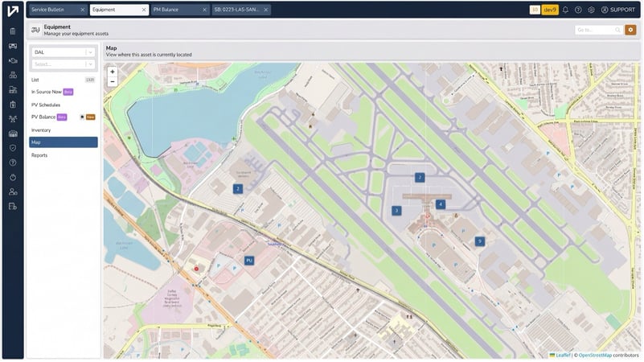The width and height of the screenshot is (644, 362).
Task: Open the Select... dropdown
Action: tap(64, 64)
